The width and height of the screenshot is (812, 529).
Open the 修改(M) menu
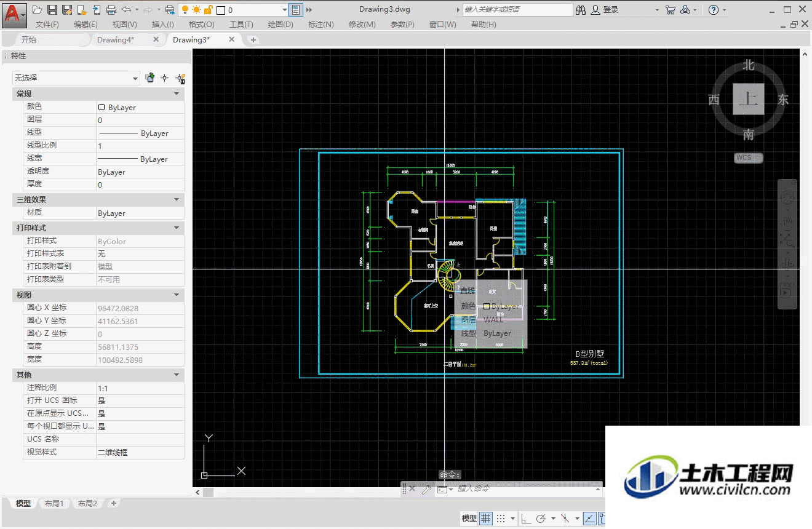tap(362, 24)
